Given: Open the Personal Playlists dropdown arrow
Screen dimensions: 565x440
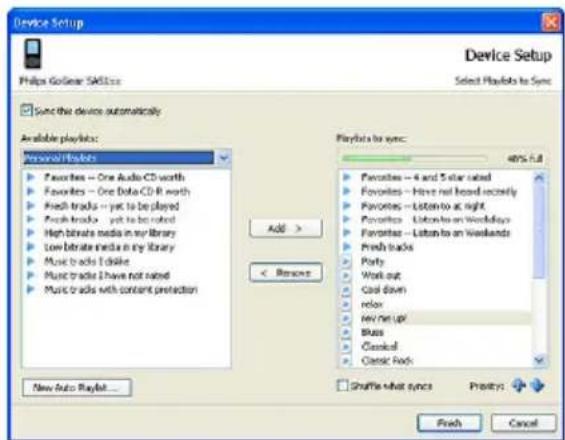Looking at the screenshot, I should (223, 158).
